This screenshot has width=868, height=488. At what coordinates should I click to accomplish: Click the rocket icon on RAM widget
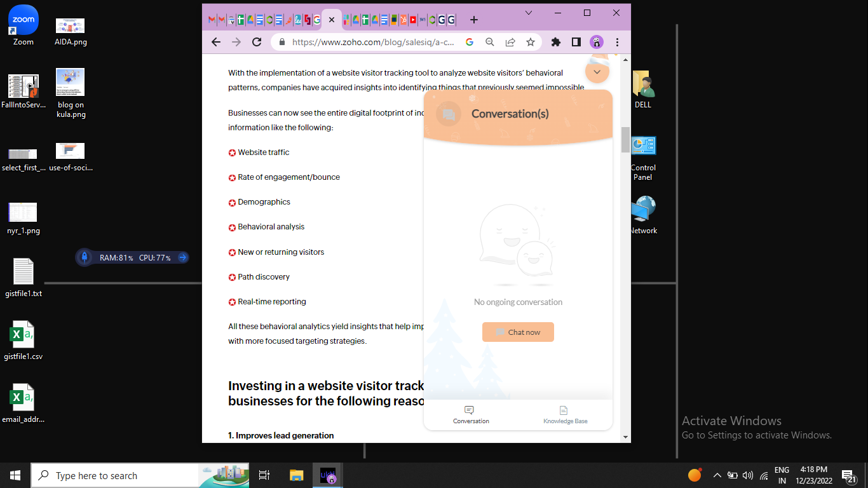point(85,257)
